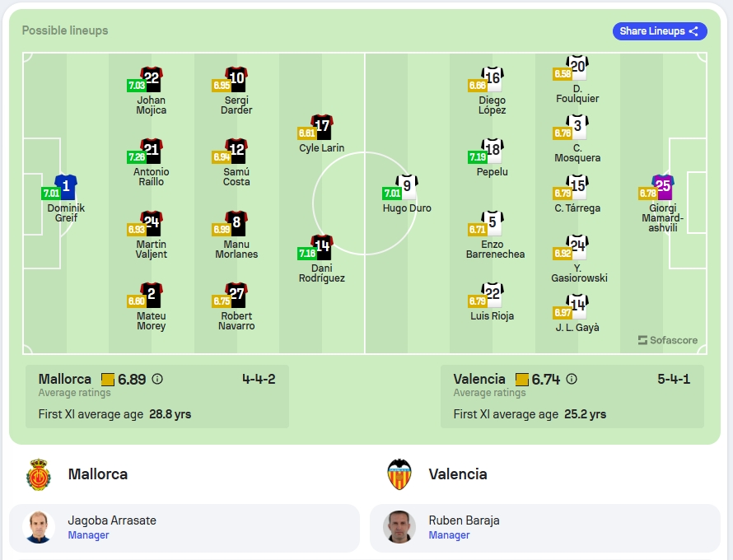Viewport: 733px width, 560px height.
Task: Open Valencia average ratings info icon
Action: tap(572, 379)
